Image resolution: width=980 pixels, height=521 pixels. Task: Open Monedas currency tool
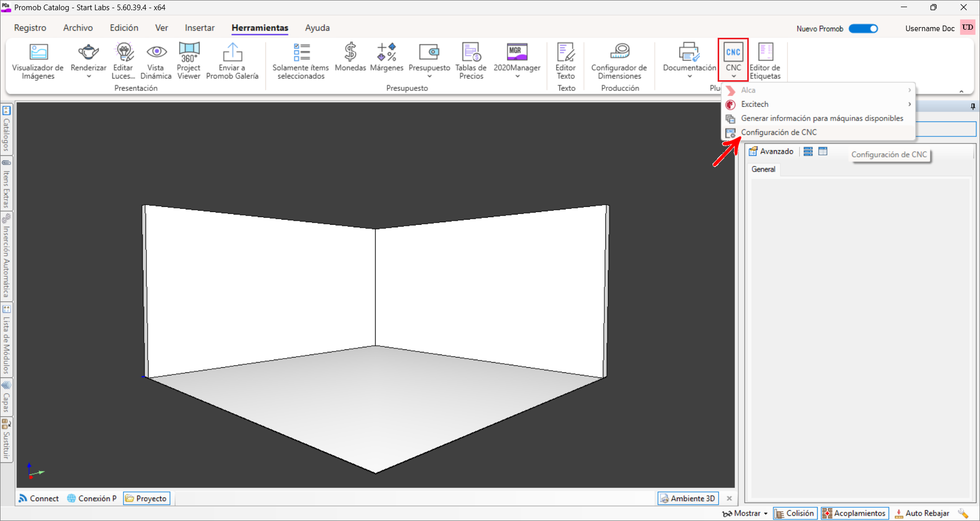point(350,57)
